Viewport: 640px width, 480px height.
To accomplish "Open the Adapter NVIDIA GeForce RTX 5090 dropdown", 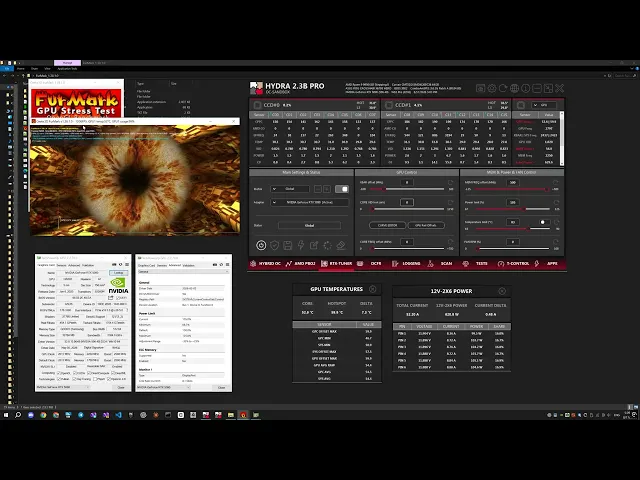I will tap(310, 202).
